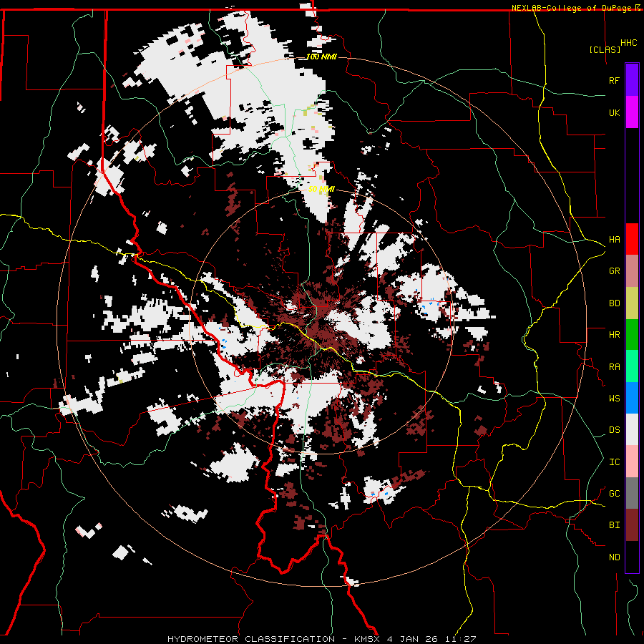Select the DS white legend swatch

pyautogui.click(x=632, y=429)
